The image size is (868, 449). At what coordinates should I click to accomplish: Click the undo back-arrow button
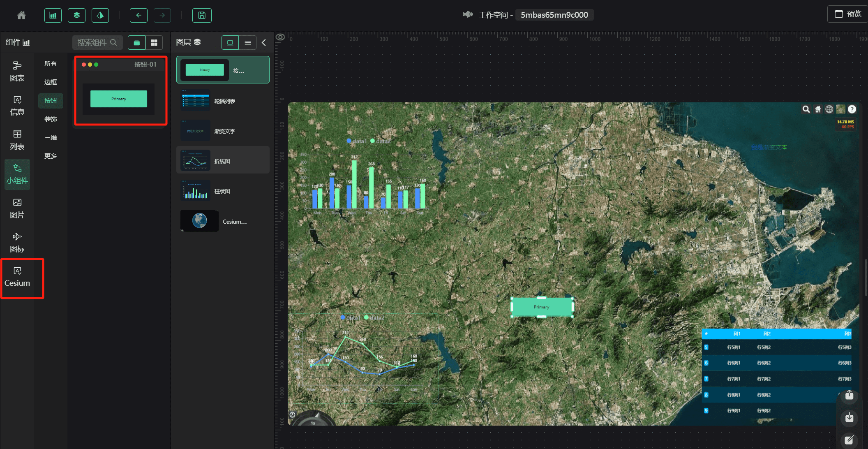click(x=139, y=15)
